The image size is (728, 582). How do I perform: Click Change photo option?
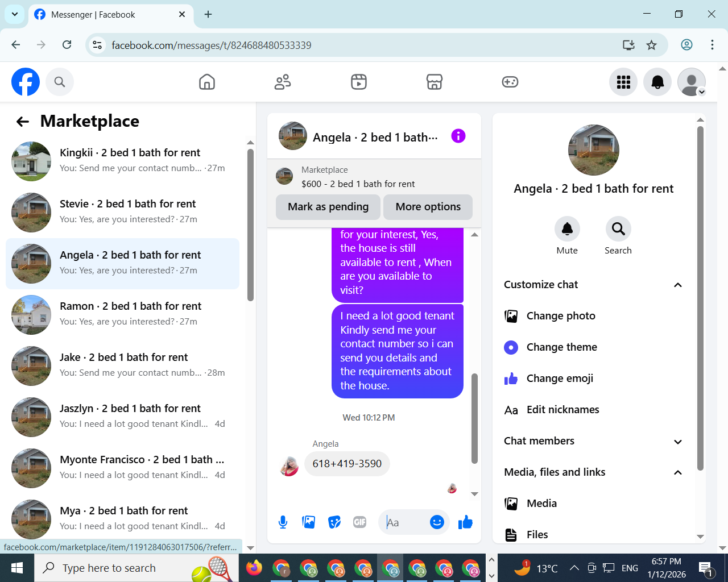593,316
